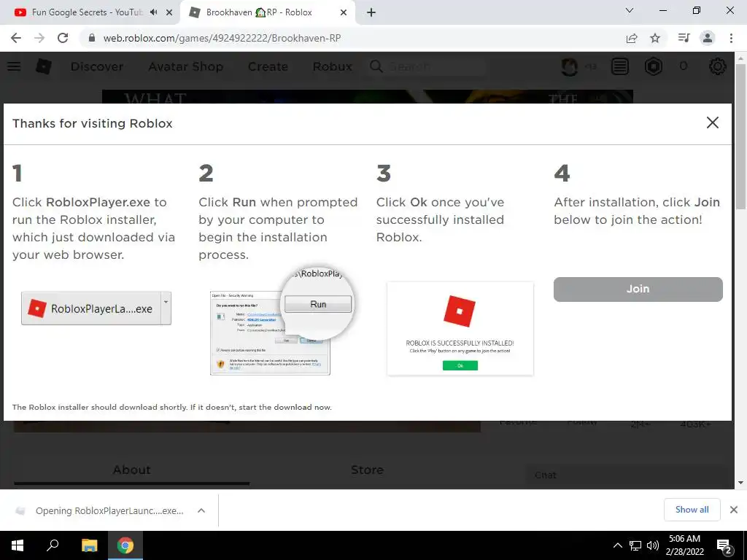Close the downloads bar
Screen dimensions: 747x560
[734, 510]
